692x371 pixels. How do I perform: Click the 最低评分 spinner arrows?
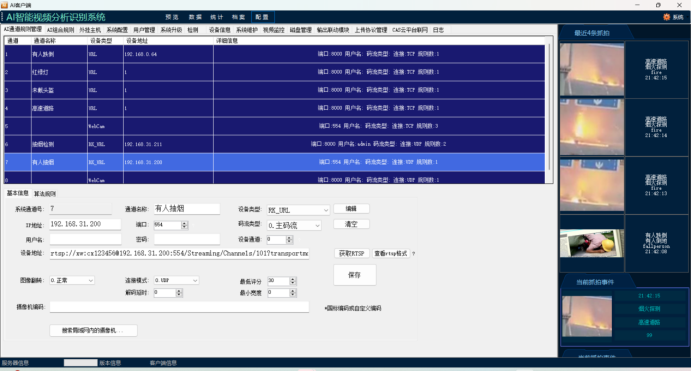[293, 281]
